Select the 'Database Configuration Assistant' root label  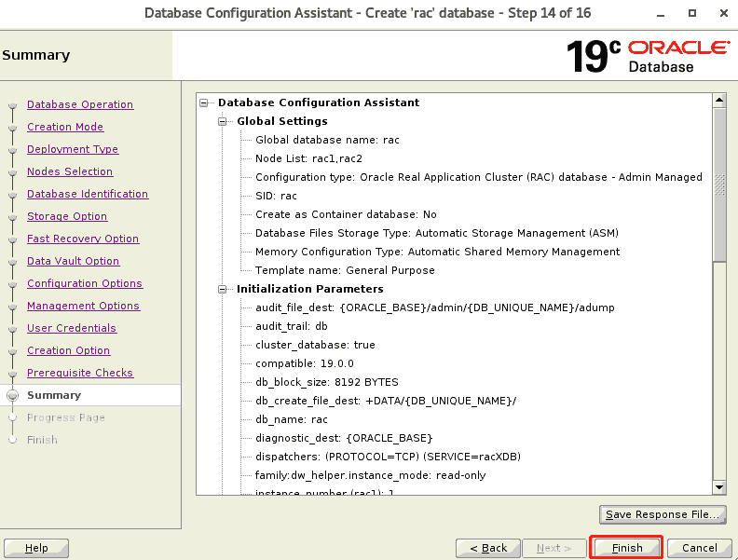(319, 102)
